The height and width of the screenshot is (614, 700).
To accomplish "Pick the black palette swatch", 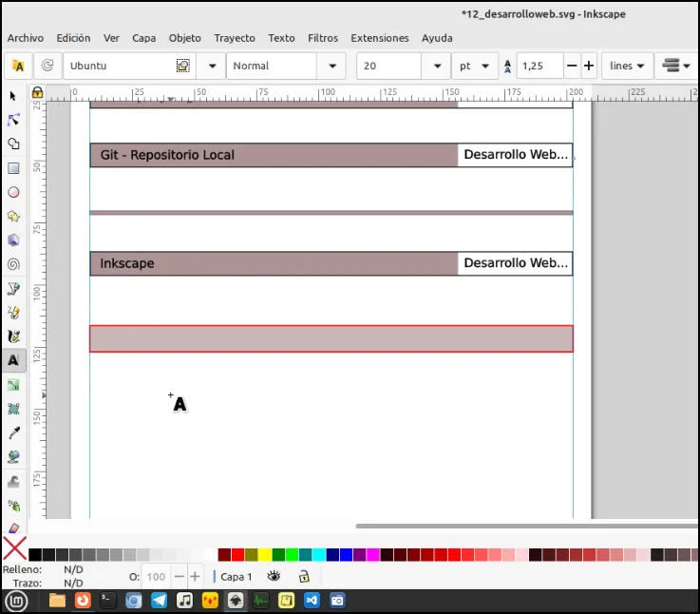I will pos(35,554).
